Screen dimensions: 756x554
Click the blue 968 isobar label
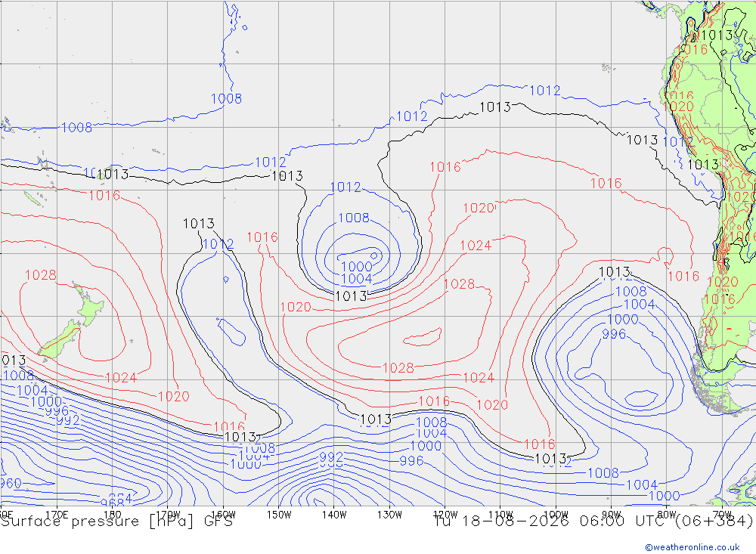coord(112,503)
